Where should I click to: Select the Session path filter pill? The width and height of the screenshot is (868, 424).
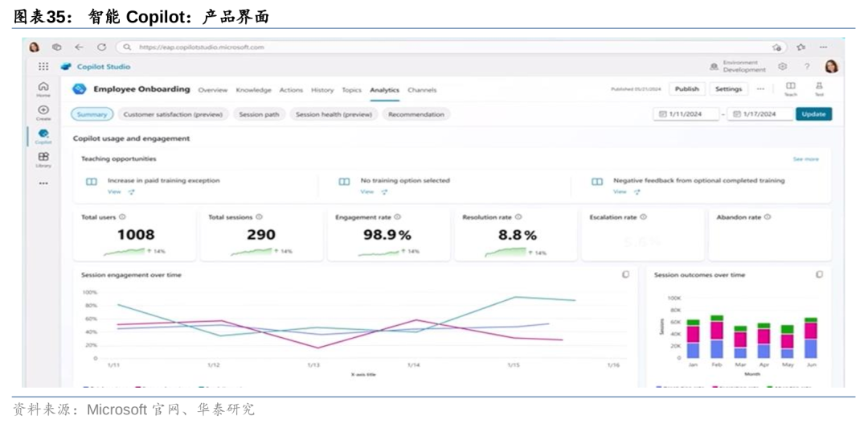(x=259, y=114)
